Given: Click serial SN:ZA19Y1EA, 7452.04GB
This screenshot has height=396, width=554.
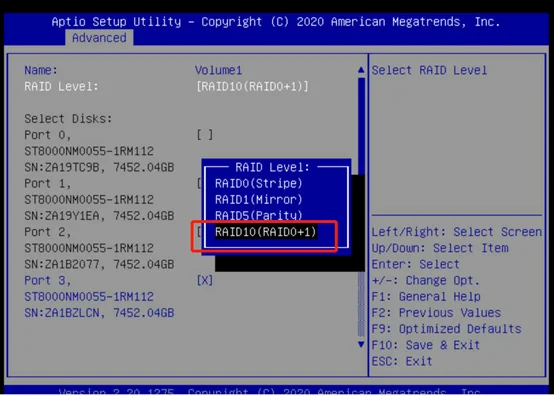Looking at the screenshot, I should coord(99,215).
